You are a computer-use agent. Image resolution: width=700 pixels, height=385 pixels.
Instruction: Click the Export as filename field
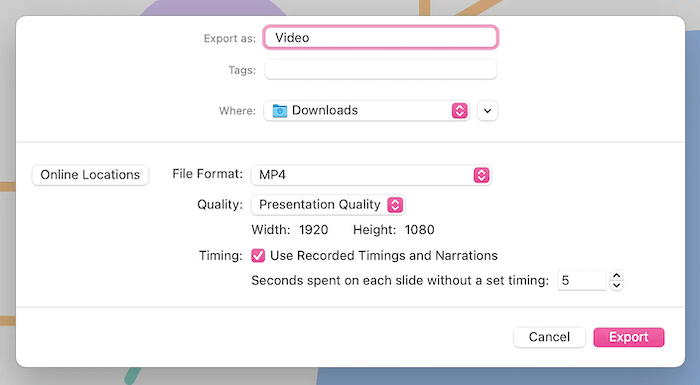pyautogui.click(x=380, y=38)
